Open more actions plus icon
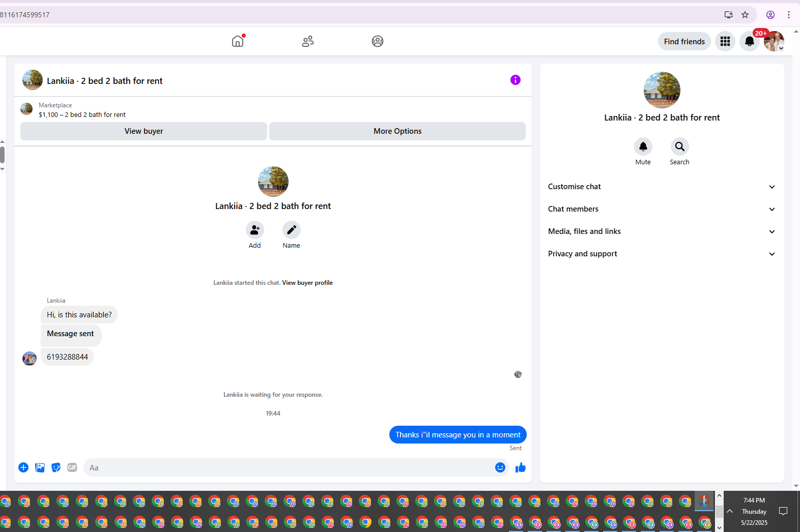 pyautogui.click(x=23, y=467)
